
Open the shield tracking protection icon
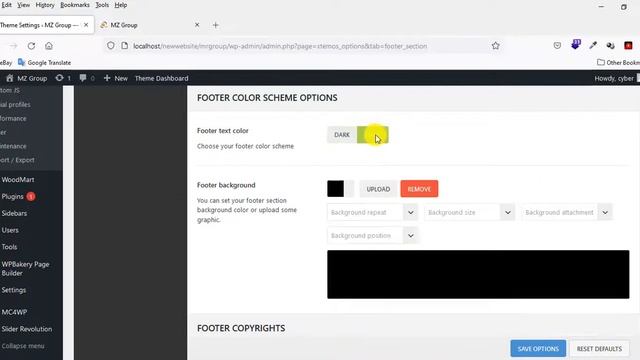click(111, 46)
